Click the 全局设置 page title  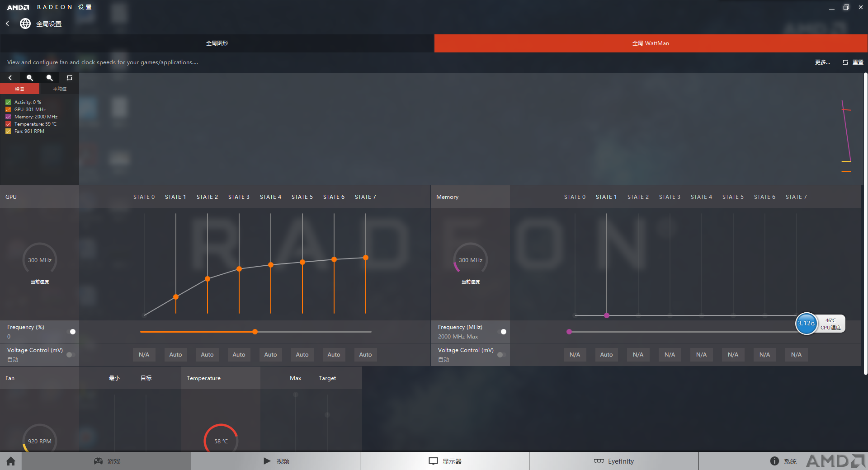(x=49, y=24)
